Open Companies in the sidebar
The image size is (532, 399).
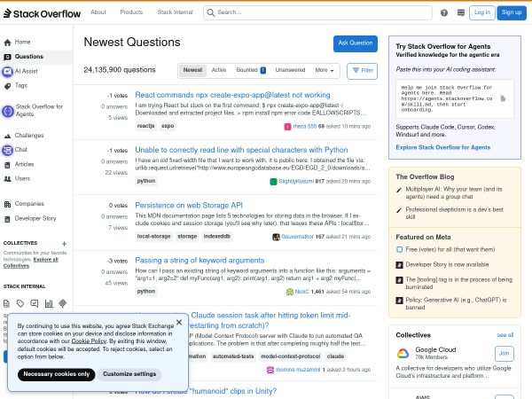24,204
